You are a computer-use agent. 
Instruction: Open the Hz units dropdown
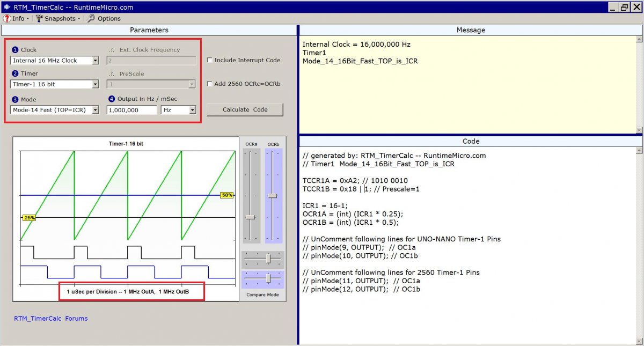[x=192, y=110]
